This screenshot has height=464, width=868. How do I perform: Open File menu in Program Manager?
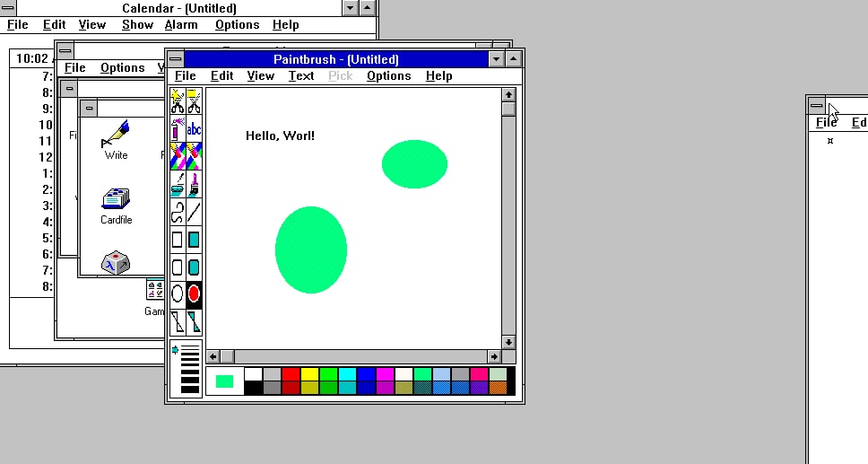[x=74, y=67]
